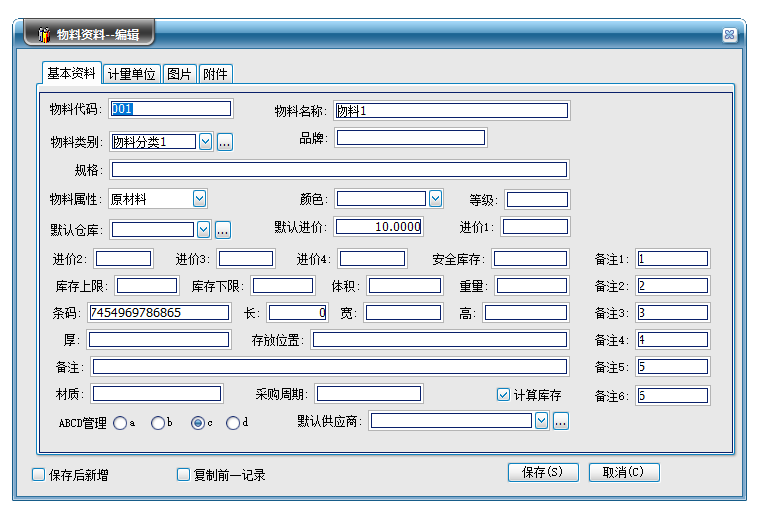Screen dimensions: 758x515
Task: Click the 体积 input field
Action: pyautogui.click(x=405, y=285)
